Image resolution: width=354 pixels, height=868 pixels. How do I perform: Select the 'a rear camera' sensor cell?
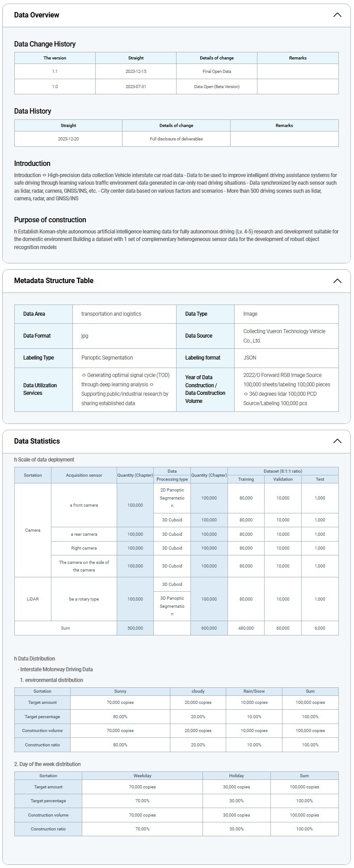84,534
